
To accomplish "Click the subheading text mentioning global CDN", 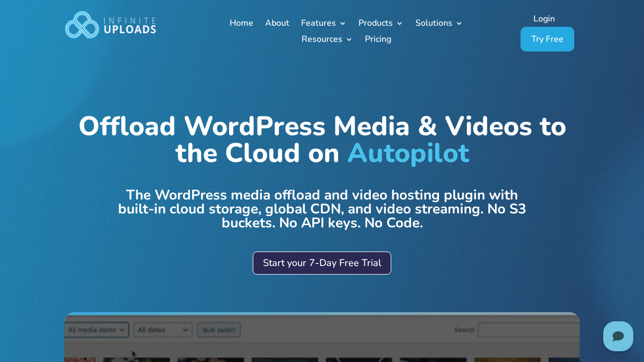I will [x=322, y=209].
